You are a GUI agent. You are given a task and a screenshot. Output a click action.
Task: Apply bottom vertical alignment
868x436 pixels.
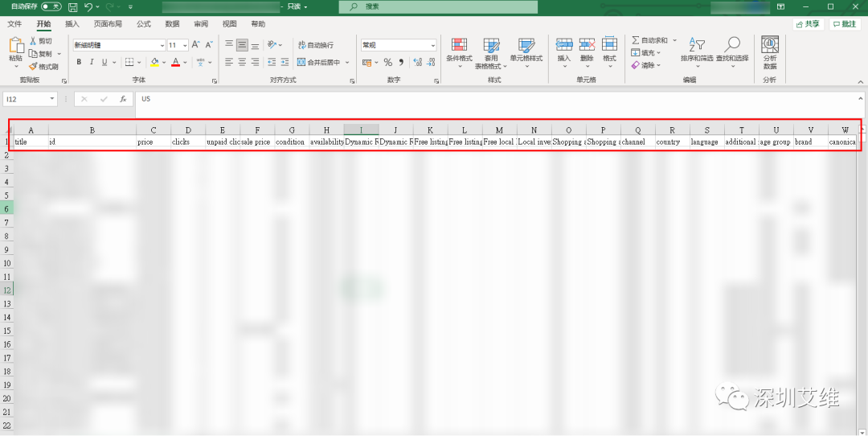point(256,45)
